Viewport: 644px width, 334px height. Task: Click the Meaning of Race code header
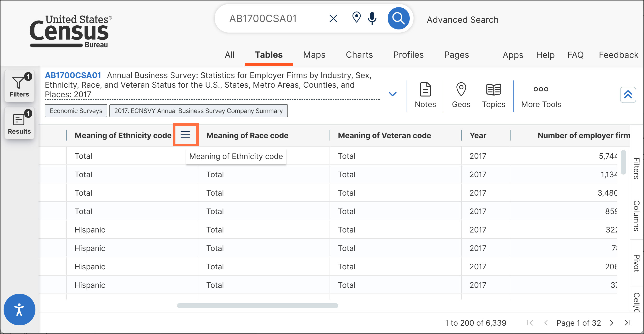click(247, 135)
